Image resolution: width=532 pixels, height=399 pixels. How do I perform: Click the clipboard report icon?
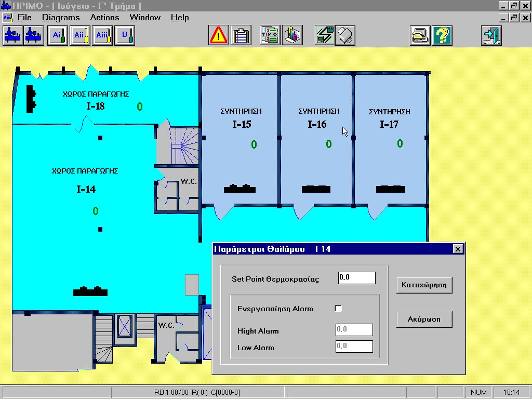[241, 35]
